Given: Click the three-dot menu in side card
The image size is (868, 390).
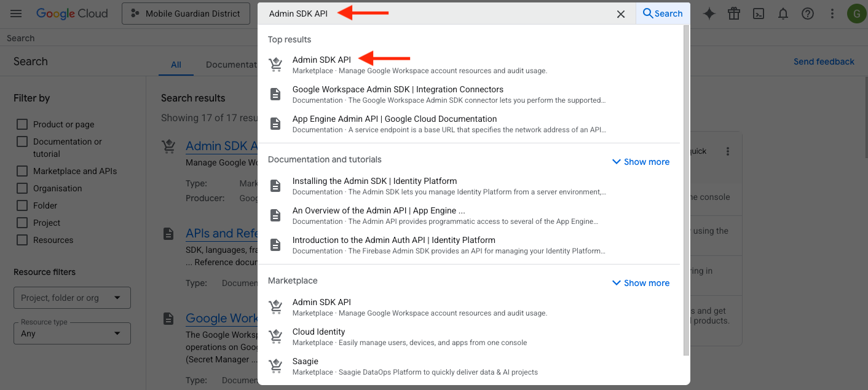Looking at the screenshot, I should [728, 151].
